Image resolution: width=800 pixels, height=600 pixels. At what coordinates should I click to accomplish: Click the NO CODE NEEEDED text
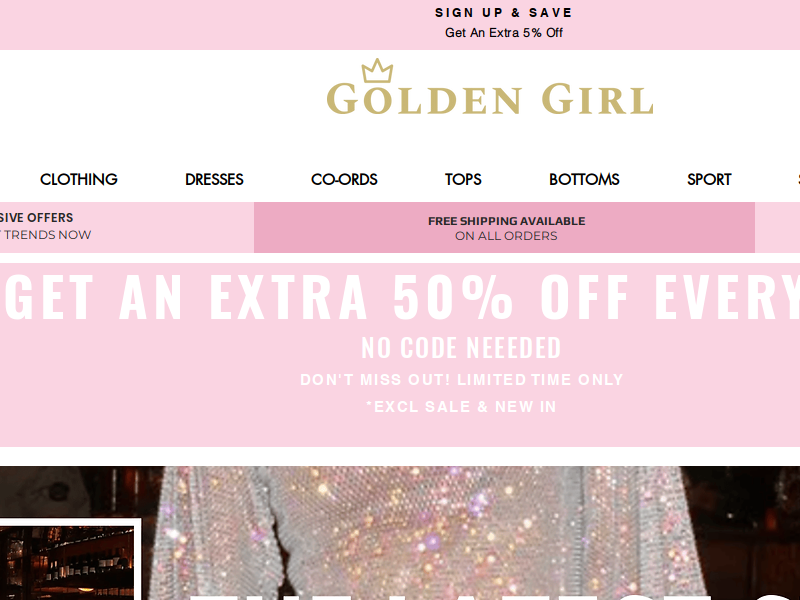[x=461, y=348]
